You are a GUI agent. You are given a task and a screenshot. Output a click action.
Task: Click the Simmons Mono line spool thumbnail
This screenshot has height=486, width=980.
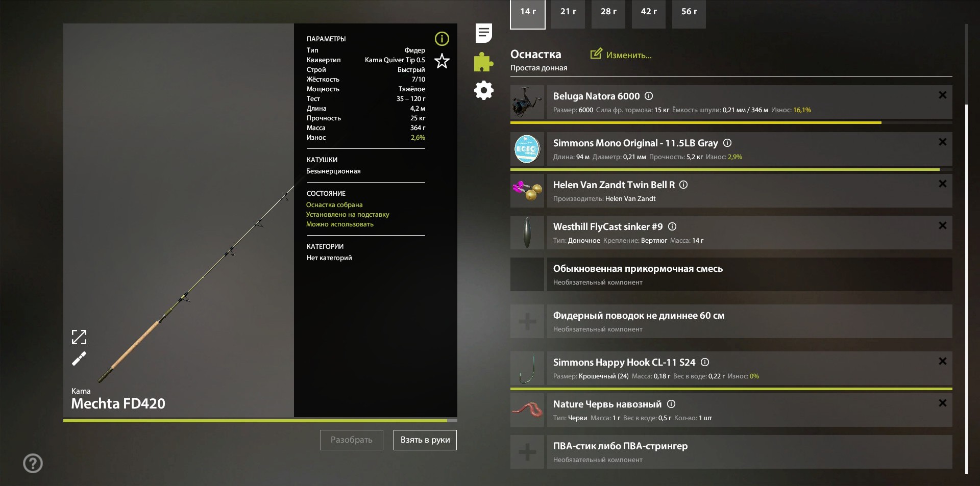pos(527,149)
